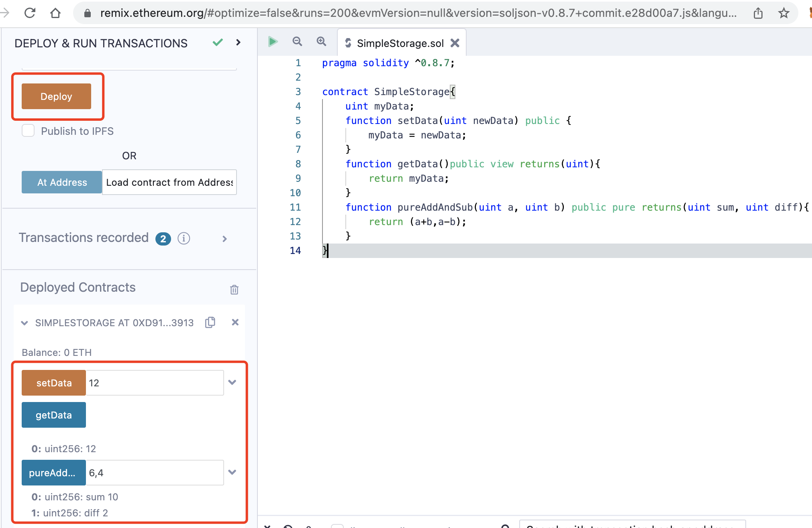This screenshot has height=528, width=812.
Task: Remove the SIMPLESTORAGE instance with the X
Action: point(235,322)
